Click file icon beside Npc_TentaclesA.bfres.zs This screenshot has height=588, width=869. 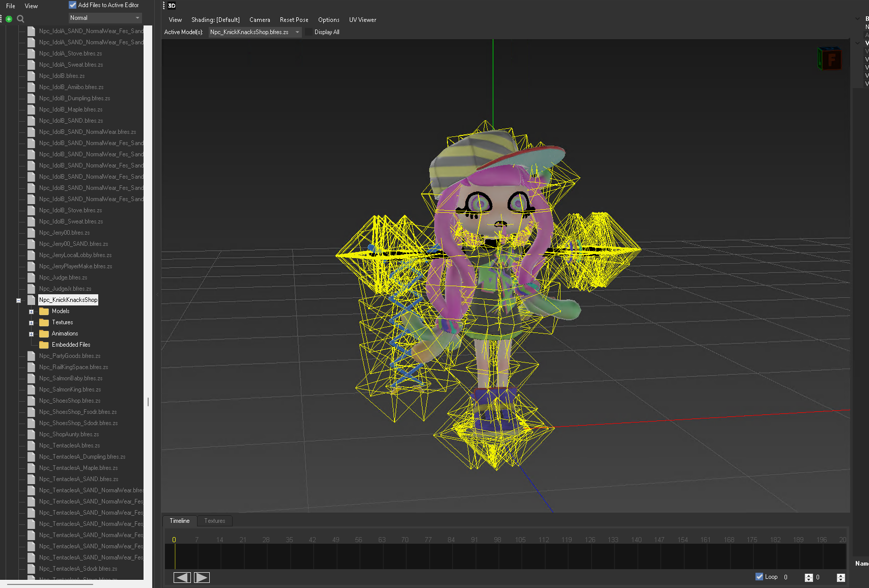pos(31,445)
